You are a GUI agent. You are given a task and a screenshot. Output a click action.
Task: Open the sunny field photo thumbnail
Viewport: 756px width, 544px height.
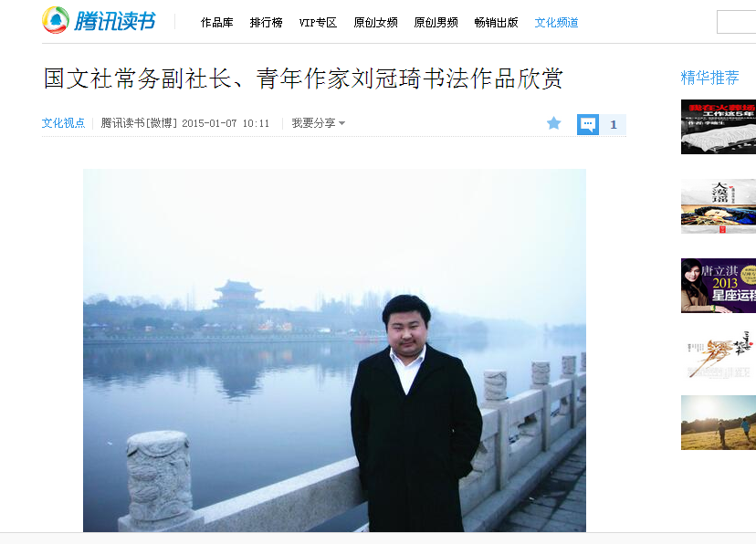[x=719, y=423]
